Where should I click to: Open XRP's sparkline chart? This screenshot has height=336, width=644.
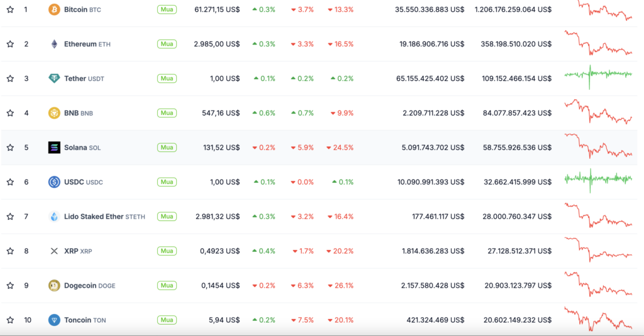coord(599,249)
